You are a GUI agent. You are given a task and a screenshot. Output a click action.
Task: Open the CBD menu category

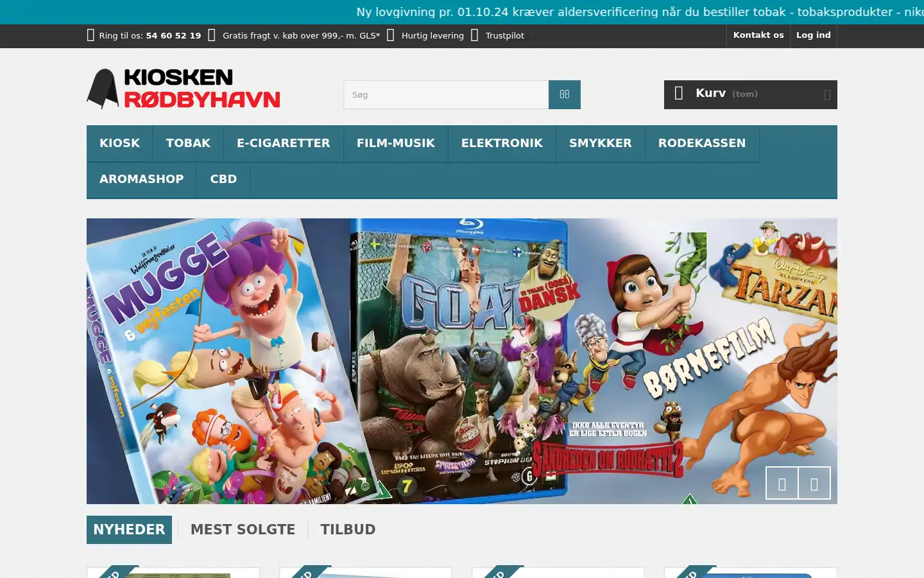pos(224,179)
